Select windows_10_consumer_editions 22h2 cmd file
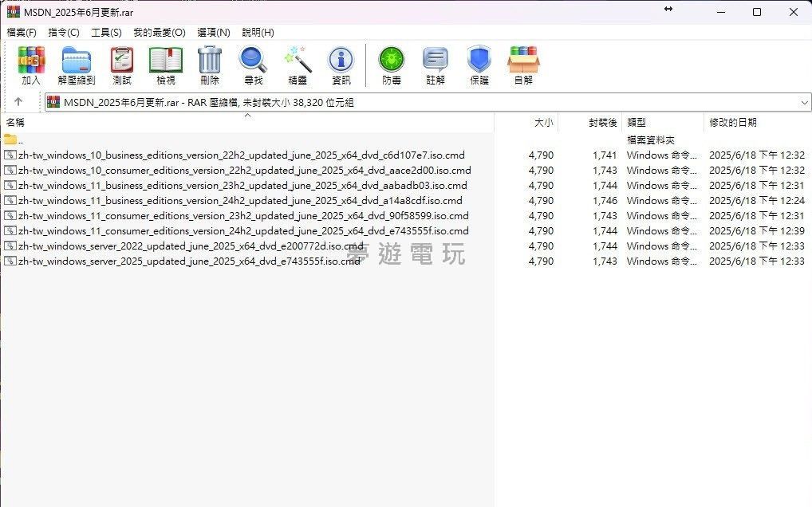The height and width of the screenshot is (507, 812). (244, 171)
